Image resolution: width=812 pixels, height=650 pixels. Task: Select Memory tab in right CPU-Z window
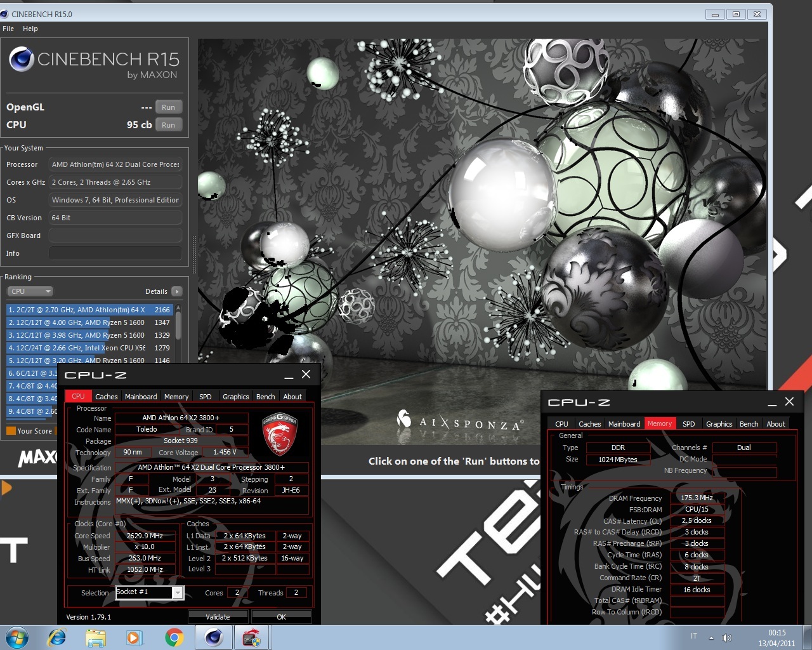click(660, 423)
